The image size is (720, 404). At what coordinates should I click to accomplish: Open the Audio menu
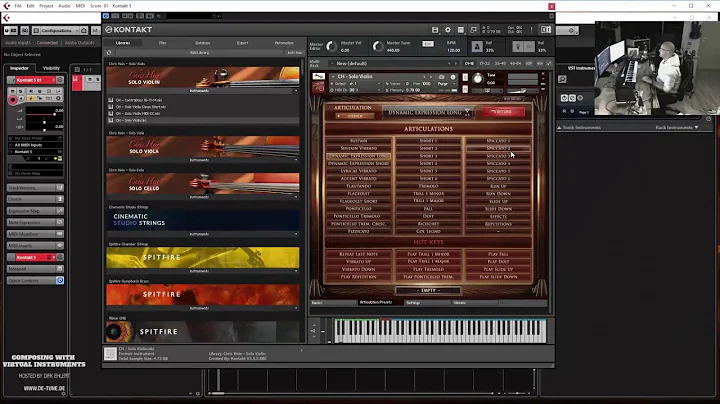click(64, 6)
